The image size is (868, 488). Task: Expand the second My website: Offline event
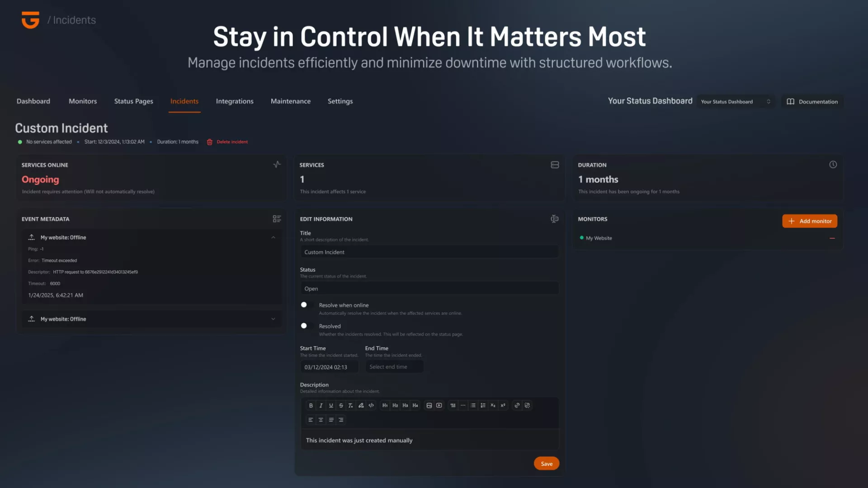click(273, 319)
